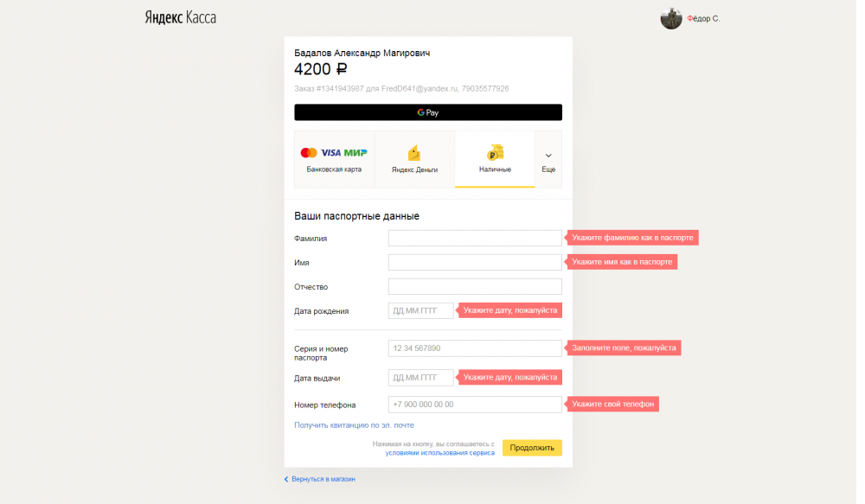
Task: Click the Яндекс Касса logo
Action: click(x=179, y=16)
